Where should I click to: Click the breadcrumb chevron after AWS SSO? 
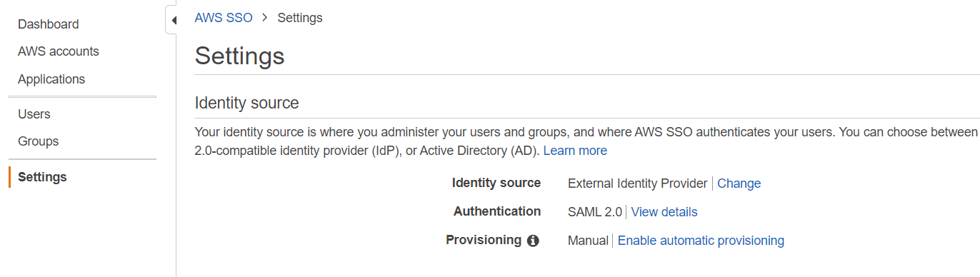264,18
